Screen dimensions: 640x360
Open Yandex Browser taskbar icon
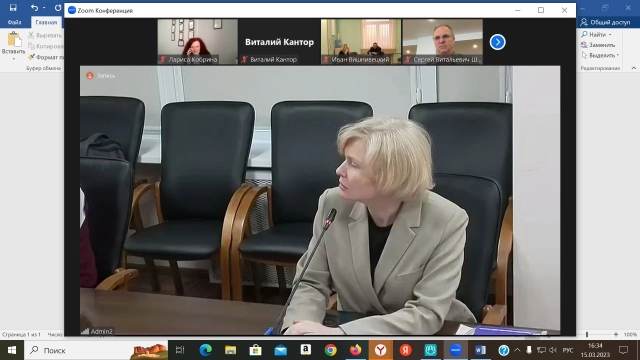[380, 350]
